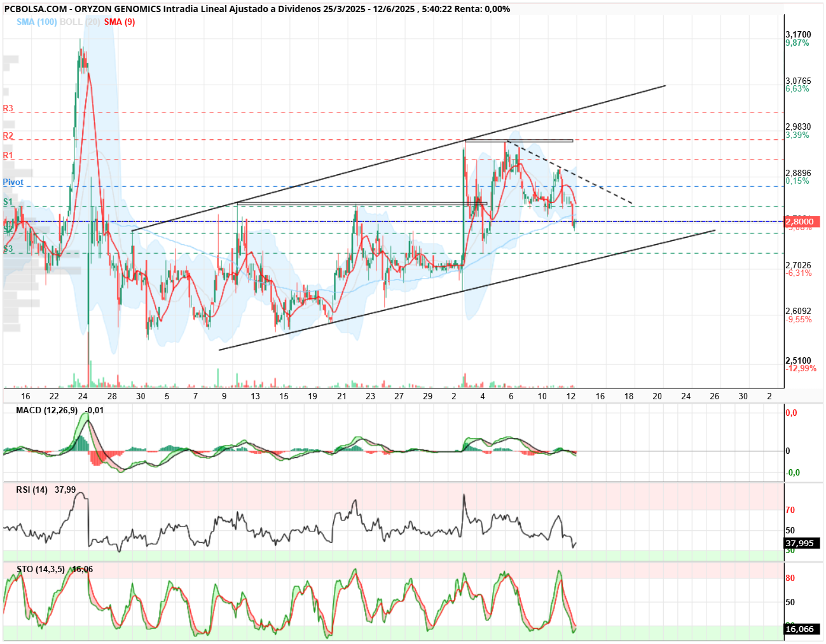The image size is (826, 644).
Task: Click the 3,39% percentage label
Action: (x=797, y=135)
